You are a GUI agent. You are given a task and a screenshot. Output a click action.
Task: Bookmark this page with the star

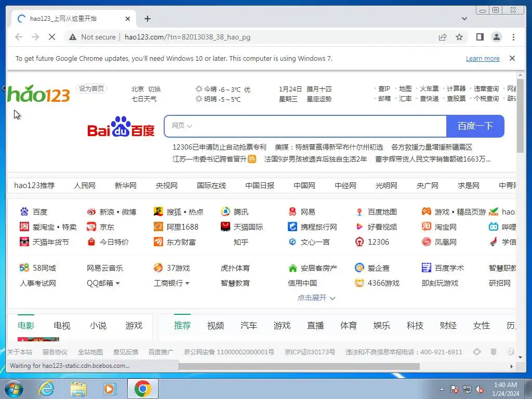[459, 37]
